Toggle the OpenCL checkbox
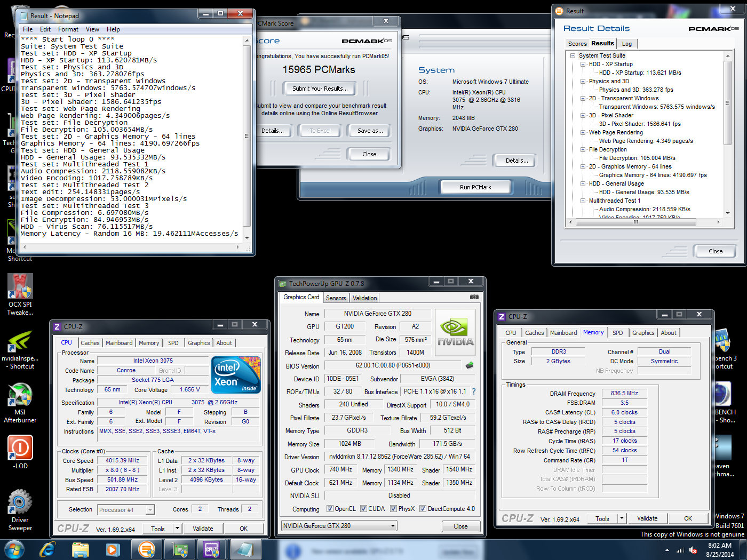This screenshot has height=560, width=747. coord(330,509)
